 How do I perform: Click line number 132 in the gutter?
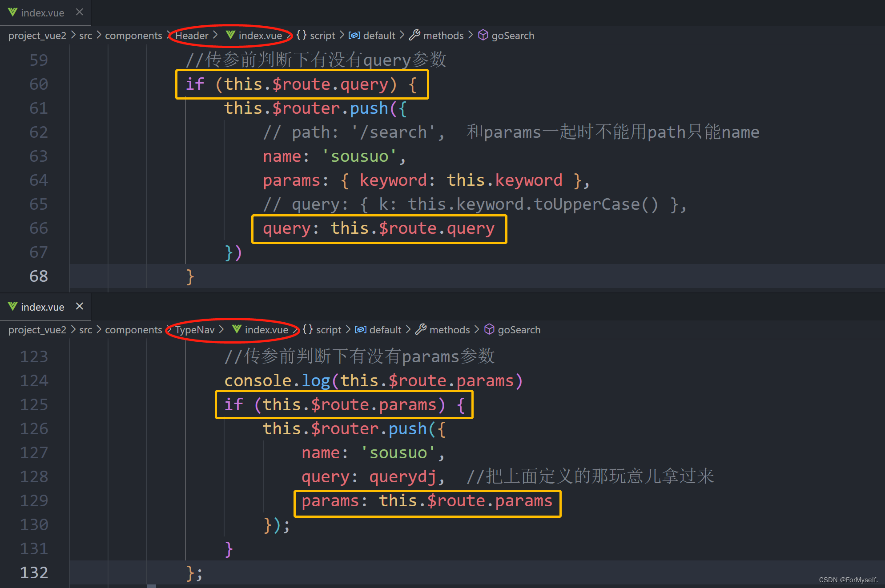pyautogui.click(x=34, y=573)
